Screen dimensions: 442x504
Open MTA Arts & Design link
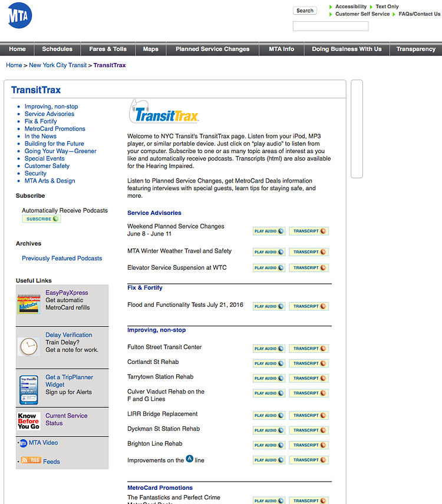(x=50, y=181)
